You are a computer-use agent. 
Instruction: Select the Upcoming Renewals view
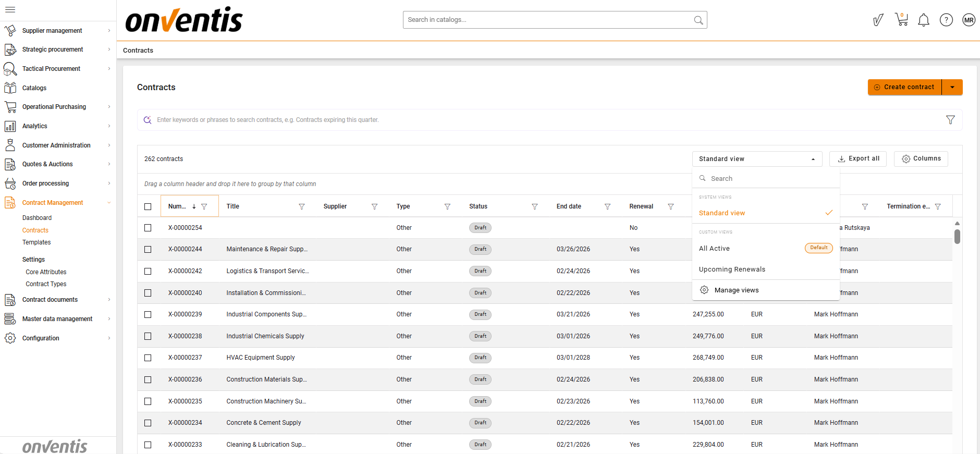tap(732, 269)
